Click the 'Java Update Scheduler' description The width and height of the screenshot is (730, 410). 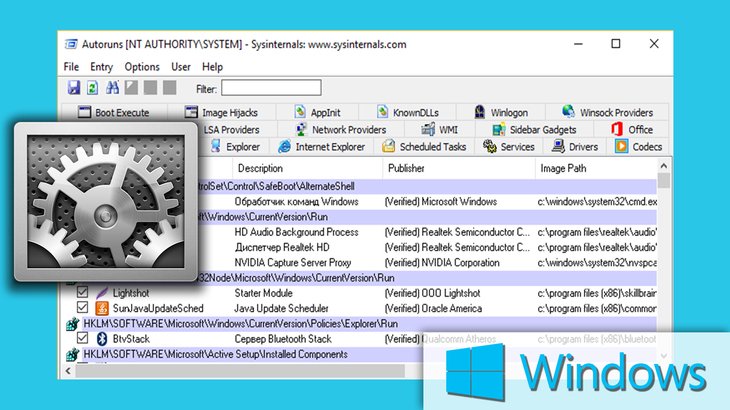tap(281, 309)
